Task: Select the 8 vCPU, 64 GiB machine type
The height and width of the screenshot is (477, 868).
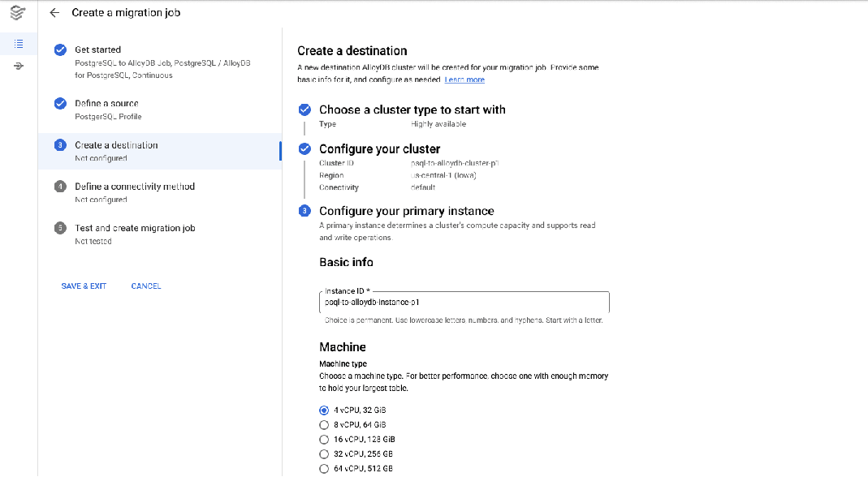Action: [325, 424]
